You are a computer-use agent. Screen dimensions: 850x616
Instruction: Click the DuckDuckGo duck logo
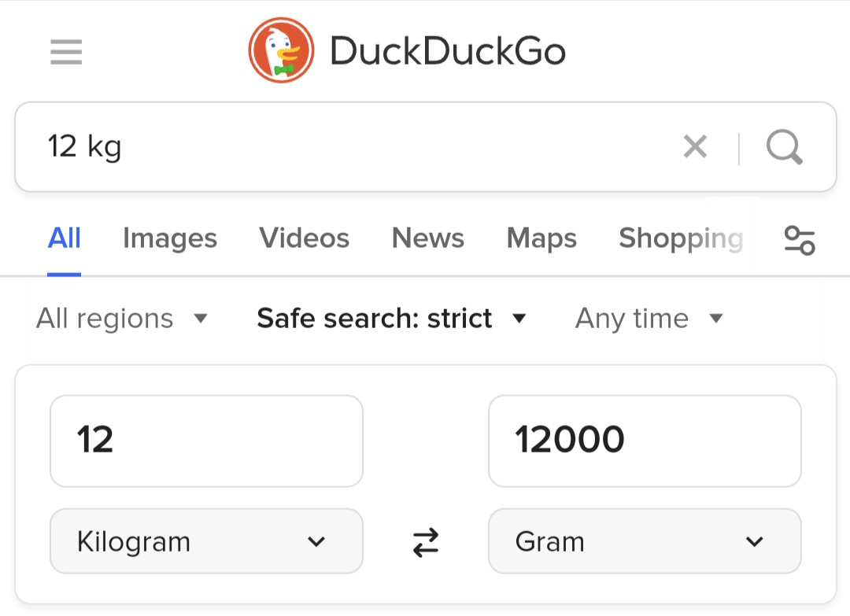(281, 51)
